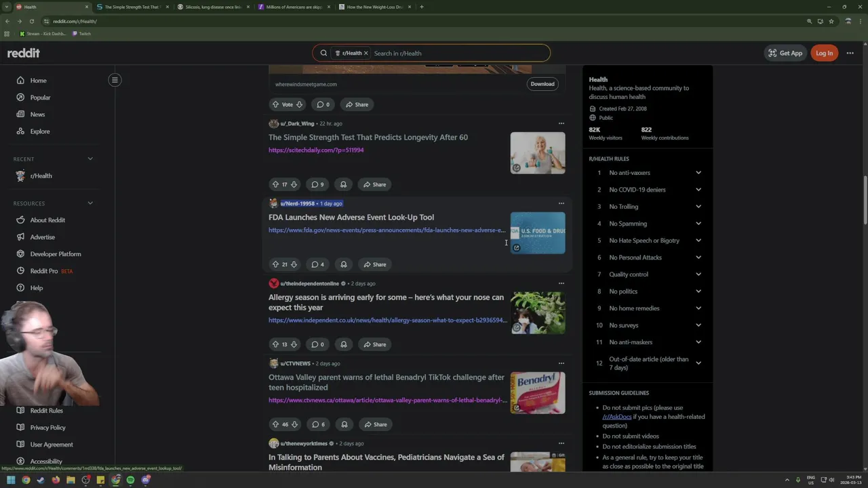Switch to New Weight-Loss Drug browser tab
This screenshot has height=488, width=868.
[x=375, y=7]
